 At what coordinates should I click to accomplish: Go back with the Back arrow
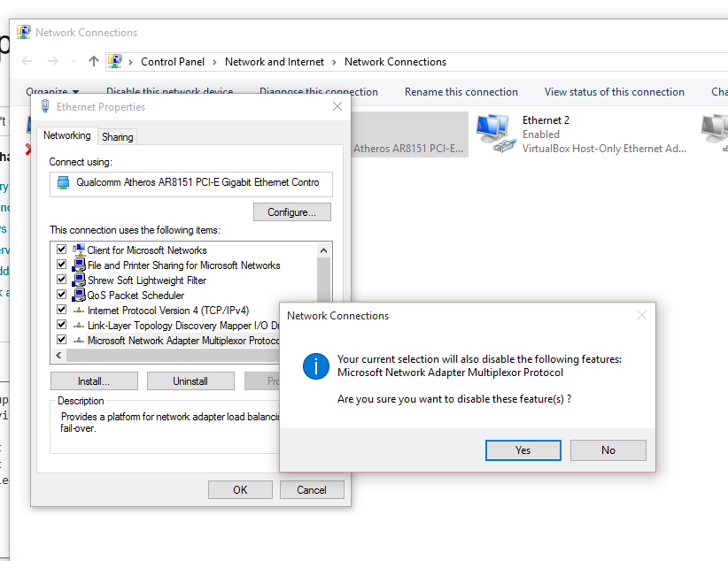pyautogui.click(x=27, y=61)
